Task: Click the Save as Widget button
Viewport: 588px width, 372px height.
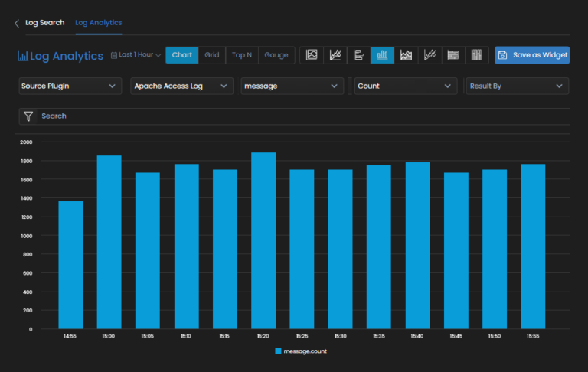Action: [532, 55]
